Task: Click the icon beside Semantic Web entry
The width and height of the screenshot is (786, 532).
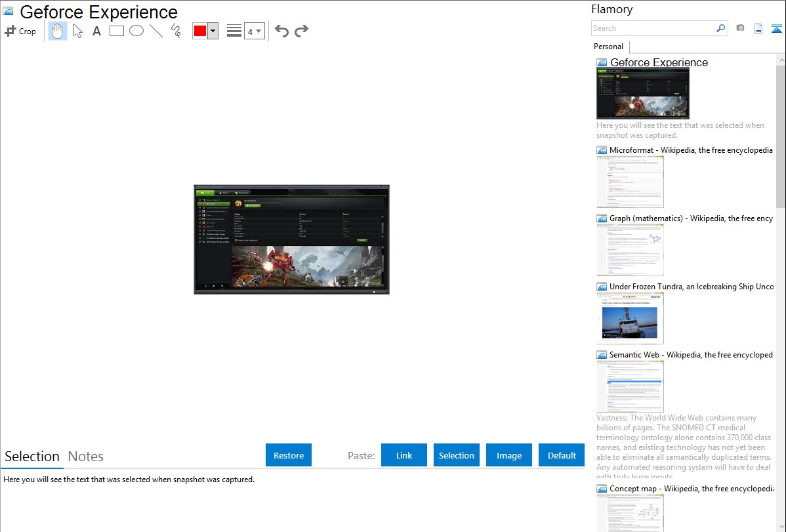Action: coord(602,355)
